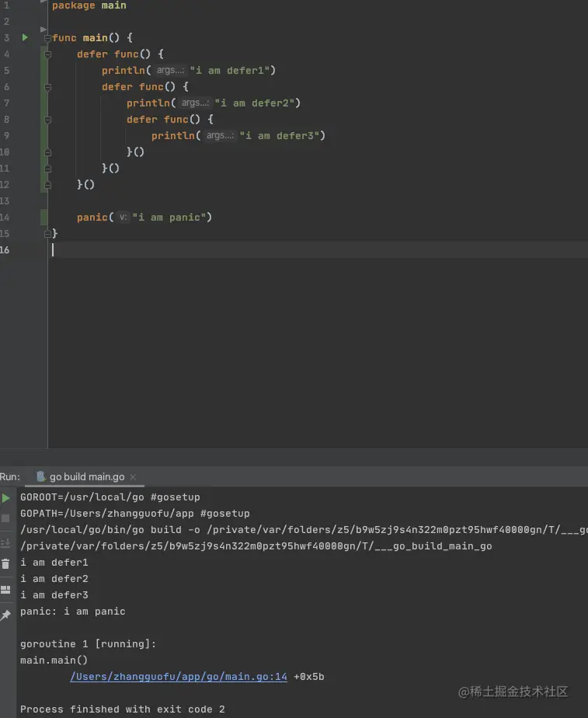
Task: Click the "i am defer2" string literal
Action: point(255,103)
